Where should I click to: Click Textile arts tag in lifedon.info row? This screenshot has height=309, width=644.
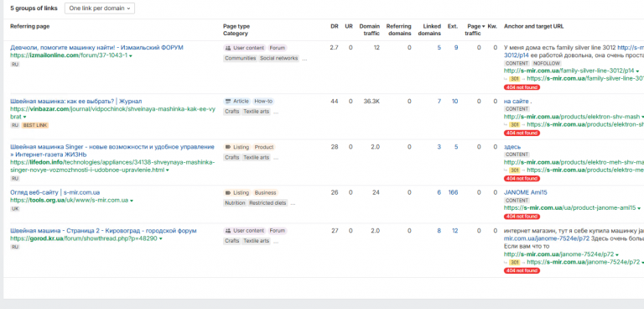click(x=257, y=158)
